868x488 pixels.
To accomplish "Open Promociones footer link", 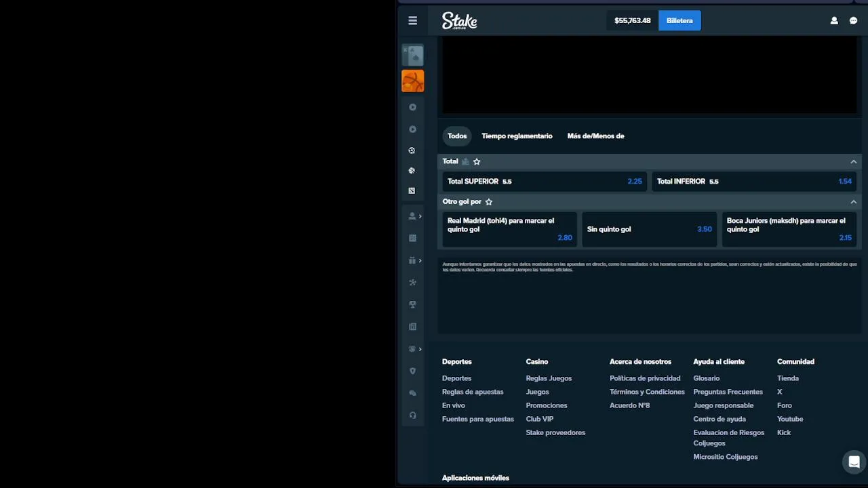I will (547, 405).
